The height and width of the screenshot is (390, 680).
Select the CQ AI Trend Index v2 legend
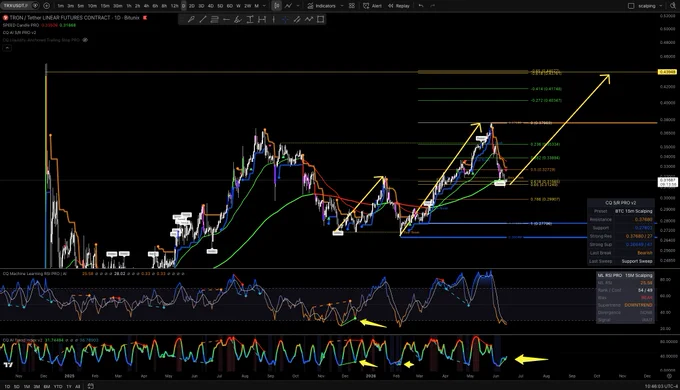point(23,340)
